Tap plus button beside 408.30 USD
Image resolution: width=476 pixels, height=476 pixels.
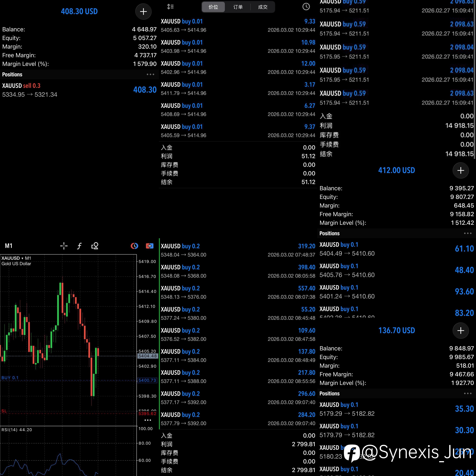[x=143, y=12]
